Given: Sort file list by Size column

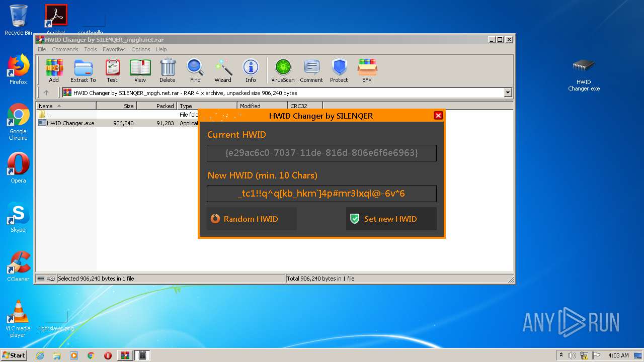Looking at the screenshot, I should click(x=117, y=106).
